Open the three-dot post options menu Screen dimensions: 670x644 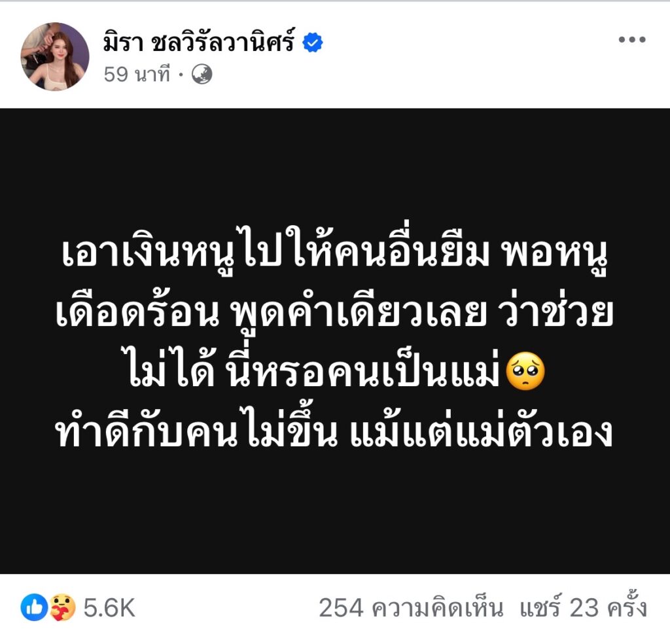[x=631, y=40]
